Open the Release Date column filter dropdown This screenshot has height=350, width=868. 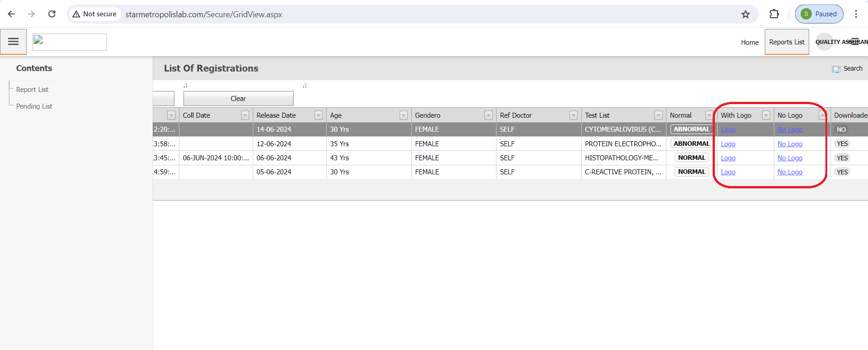pyautogui.click(x=318, y=115)
